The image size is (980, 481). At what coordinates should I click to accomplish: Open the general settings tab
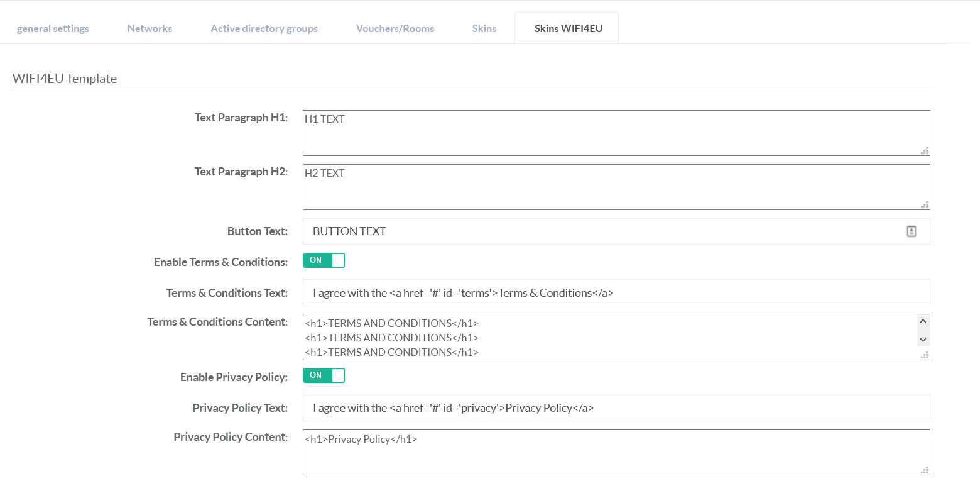click(53, 28)
